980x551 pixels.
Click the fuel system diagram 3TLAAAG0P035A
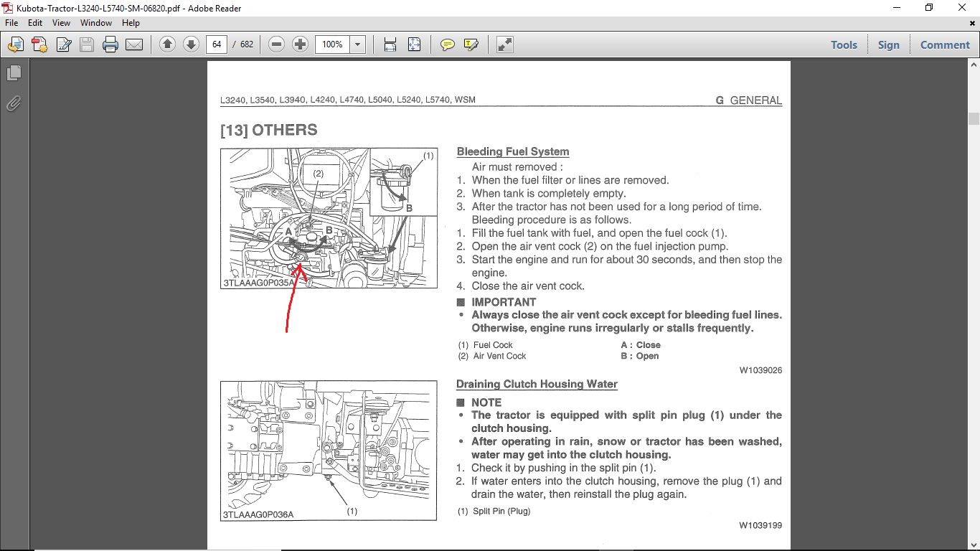click(329, 218)
